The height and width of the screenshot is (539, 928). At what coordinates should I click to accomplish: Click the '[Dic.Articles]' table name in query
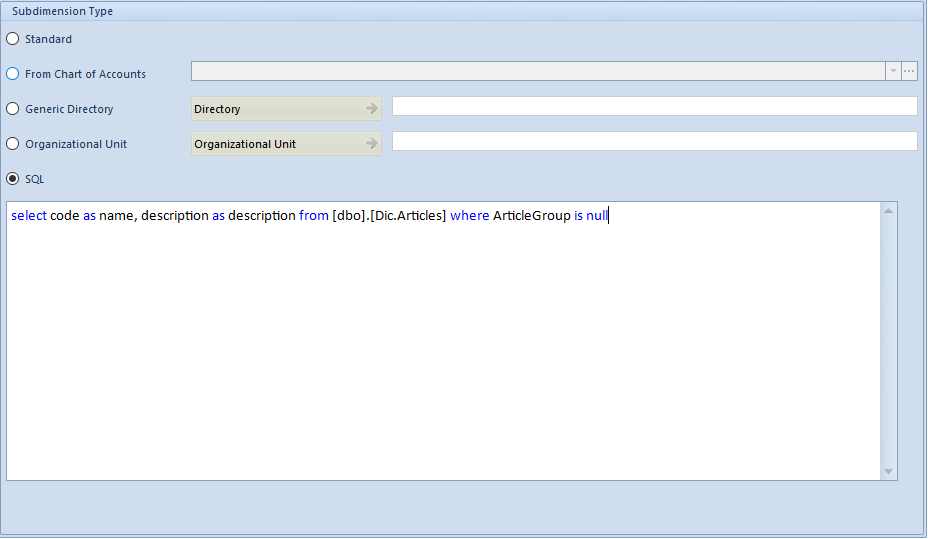(408, 215)
